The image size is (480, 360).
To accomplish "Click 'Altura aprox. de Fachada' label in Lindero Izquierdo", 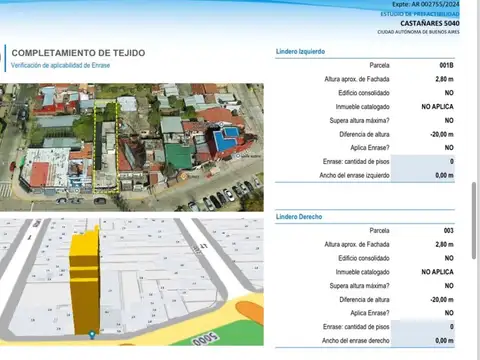I will pos(357,79).
